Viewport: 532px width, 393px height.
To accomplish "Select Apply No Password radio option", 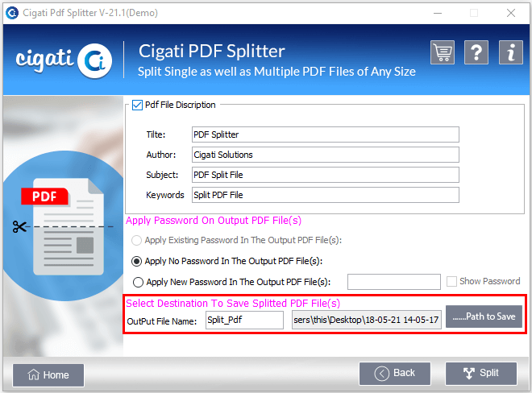I will point(136,262).
